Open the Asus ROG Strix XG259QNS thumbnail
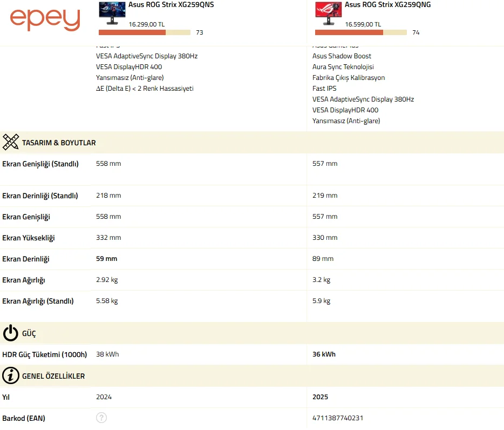This screenshot has width=504, height=430. click(112, 13)
